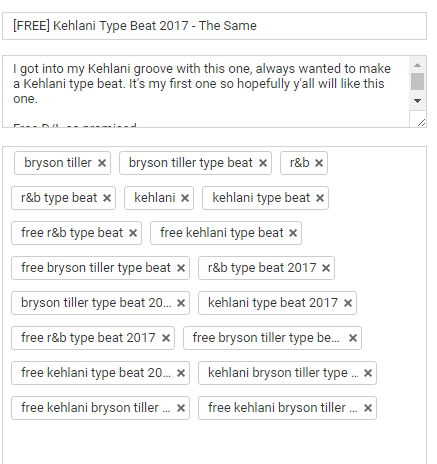Click the description scrollbar up arrow
The height and width of the screenshot is (464, 437).
(417, 65)
